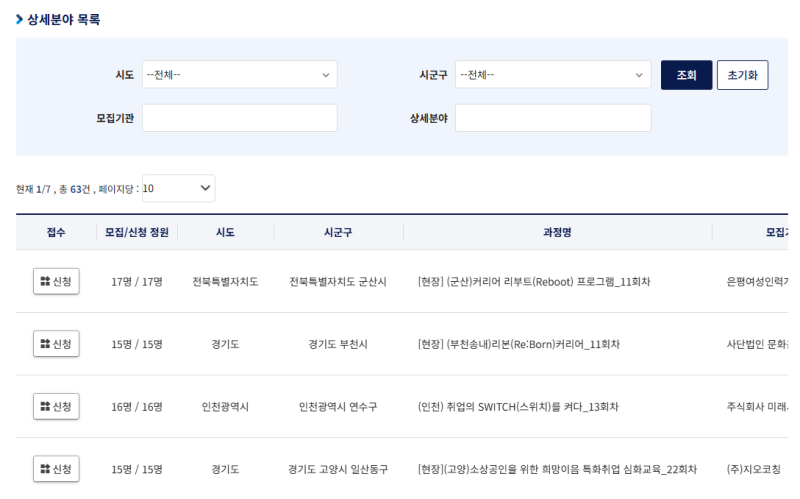Open the 시도 dropdown

(x=239, y=74)
